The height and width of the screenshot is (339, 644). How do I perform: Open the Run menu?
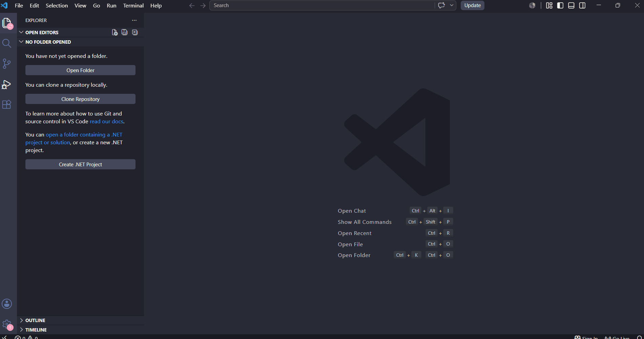tap(111, 5)
